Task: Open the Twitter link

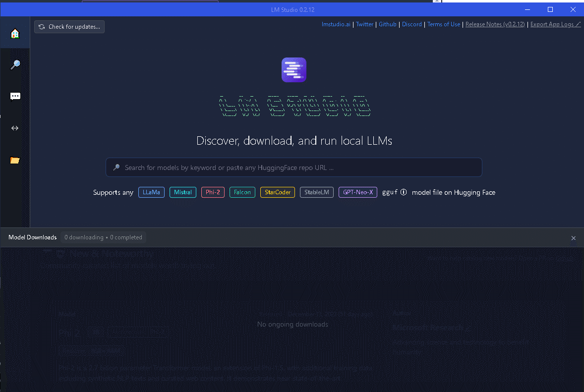Action: [364, 24]
